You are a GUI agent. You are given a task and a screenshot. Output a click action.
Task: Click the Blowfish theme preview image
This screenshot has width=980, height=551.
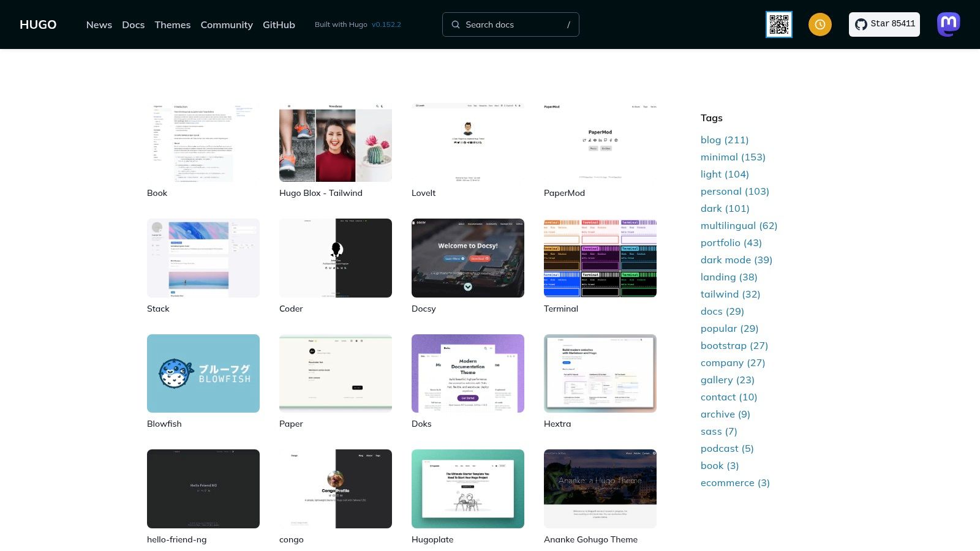click(203, 373)
